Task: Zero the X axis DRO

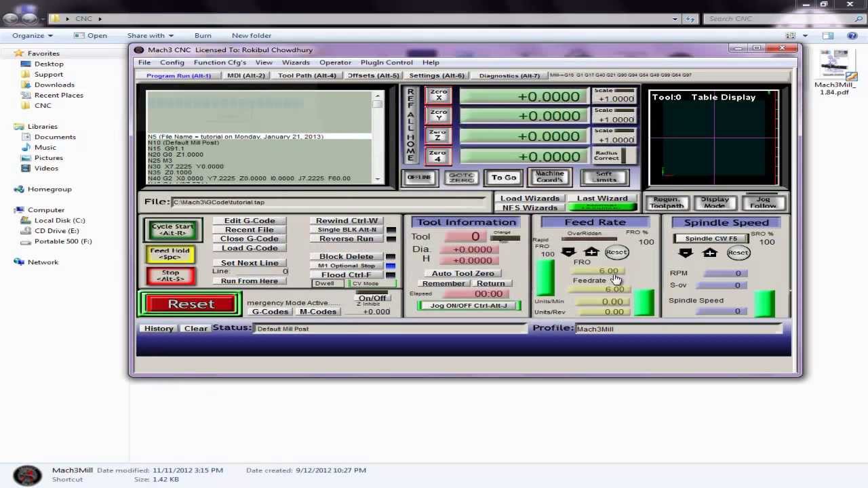Action: (x=438, y=96)
